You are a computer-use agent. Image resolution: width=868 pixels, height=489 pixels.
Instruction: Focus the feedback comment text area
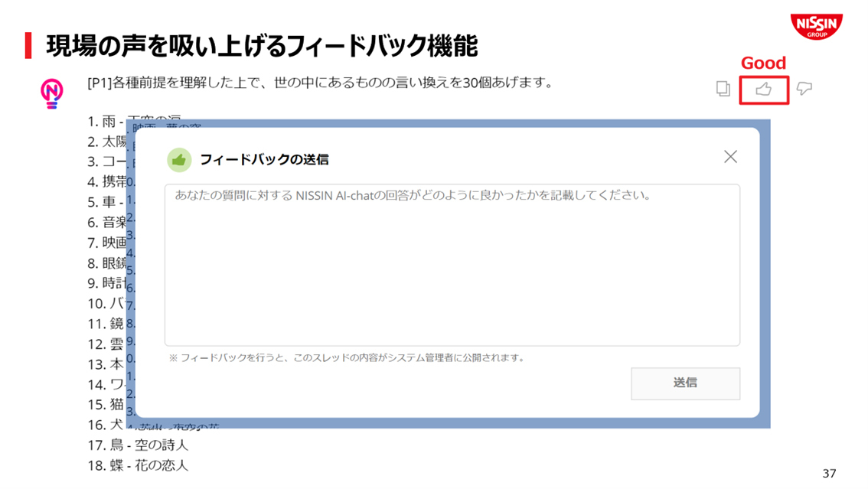coord(452,265)
